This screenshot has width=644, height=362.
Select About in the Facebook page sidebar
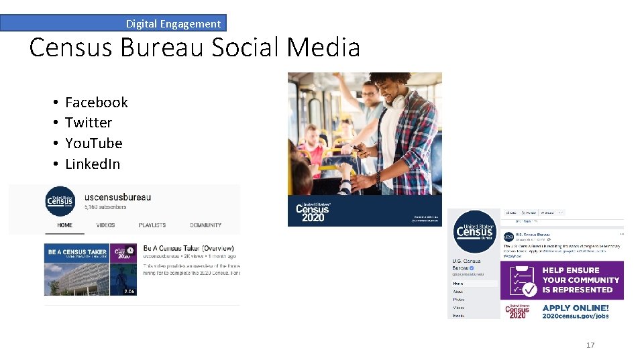click(x=458, y=292)
